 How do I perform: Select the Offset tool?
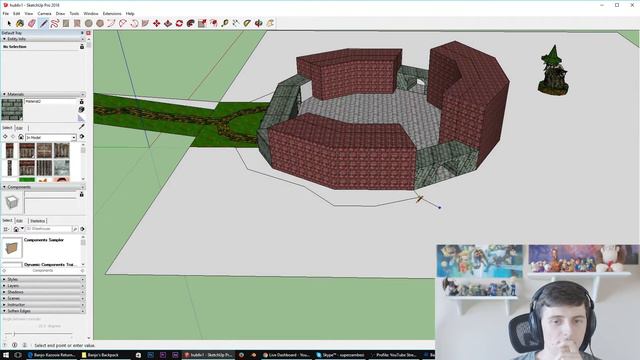click(x=213, y=24)
